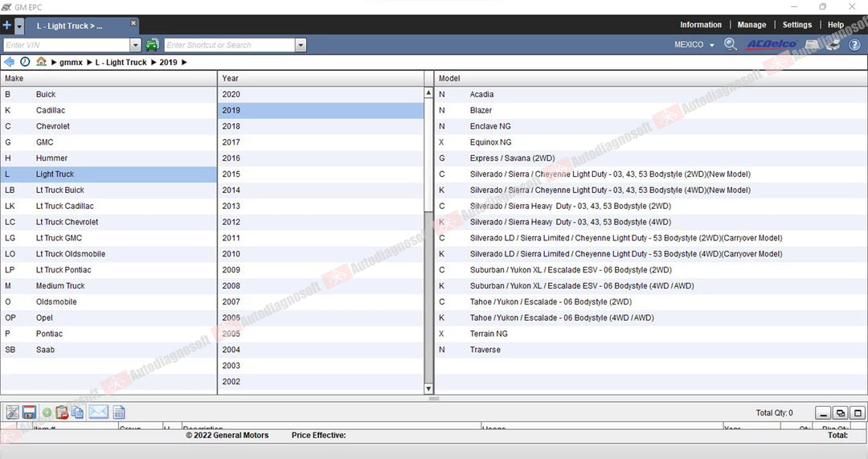868x459 pixels.
Task: Open the Manage menu
Action: click(x=751, y=25)
